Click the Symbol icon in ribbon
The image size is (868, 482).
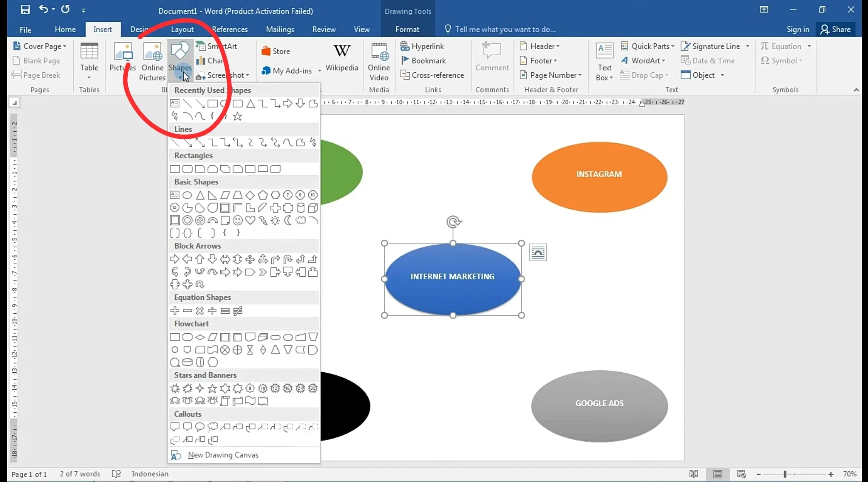(783, 60)
